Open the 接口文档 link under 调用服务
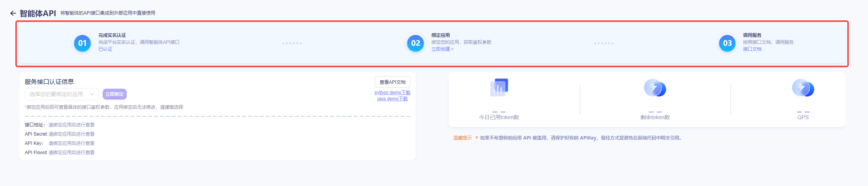This screenshot has width=868, height=186. (752, 49)
